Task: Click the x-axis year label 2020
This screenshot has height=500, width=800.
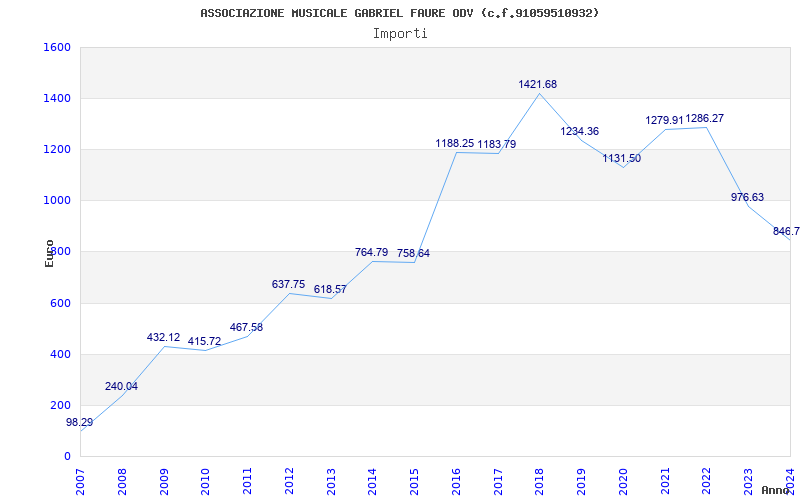Action: click(x=623, y=482)
